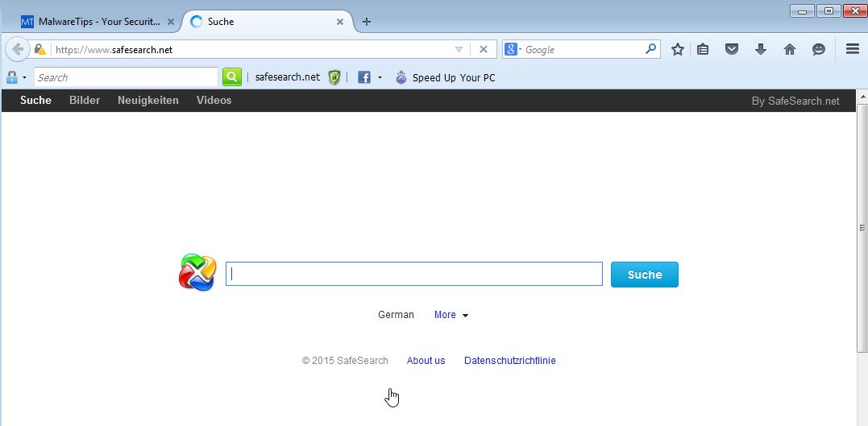Click the colorful SafeSearch logo
Viewport: 868px width, 426px height.
click(x=197, y=272)
